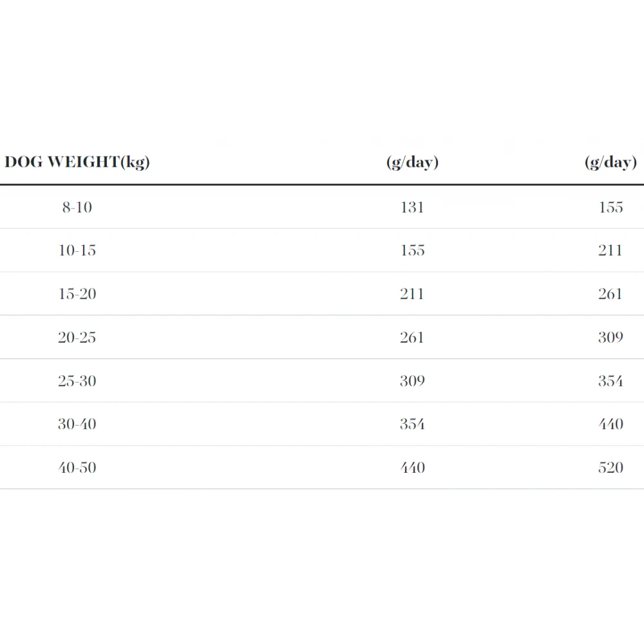Click 261 in the 15-20 row

coord(611,294)
